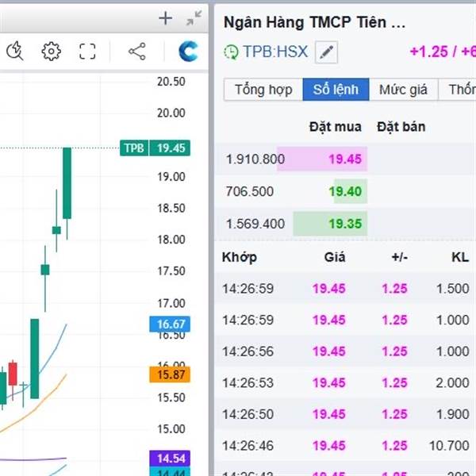Click the pencil edit icon next to TPB:HSX
Viewport: 476px width, 476px height.
(x=326, y=52)
